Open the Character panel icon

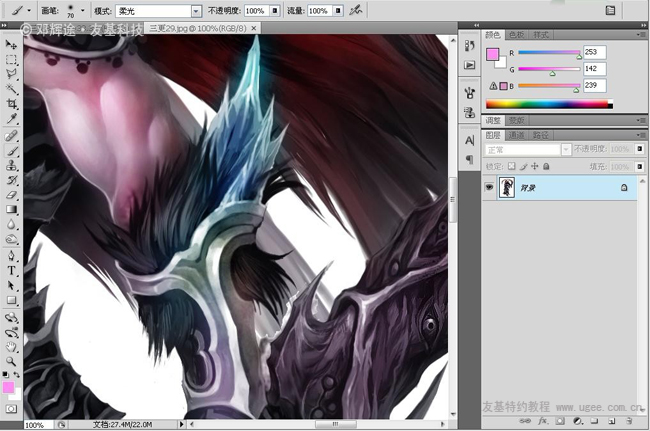(469, 140)
